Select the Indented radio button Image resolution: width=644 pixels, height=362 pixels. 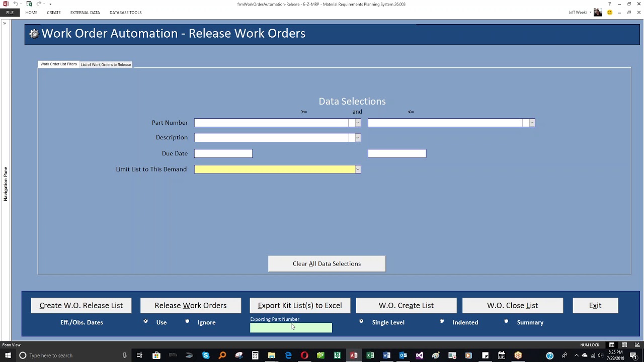click(442, 321)
